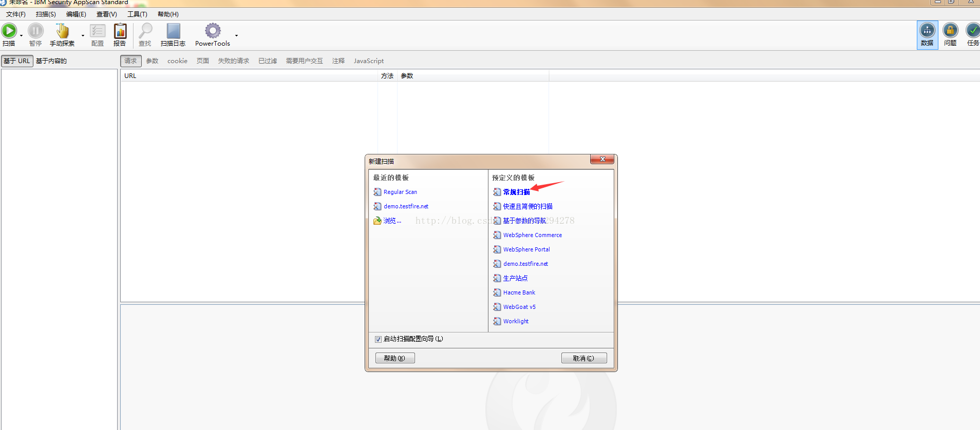Click icon beside 常规扫描 template
980x430 pixels.
(497, 192)
